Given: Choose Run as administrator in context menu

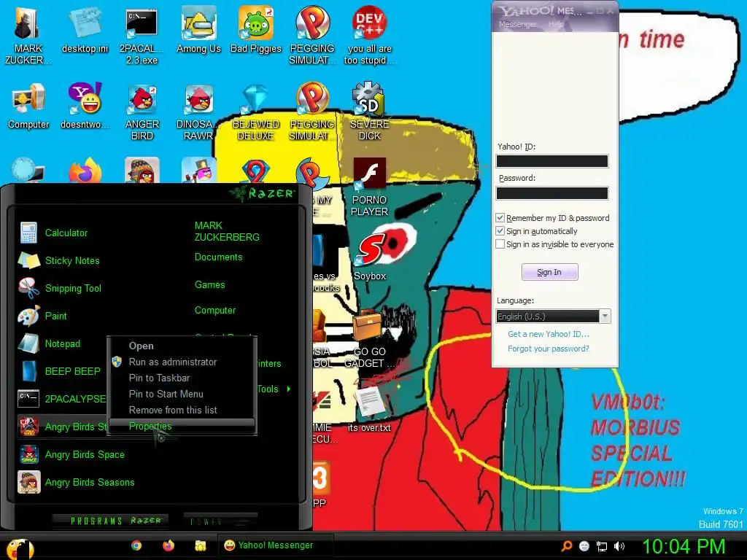Looking at the screenshot, I should 172,362.
